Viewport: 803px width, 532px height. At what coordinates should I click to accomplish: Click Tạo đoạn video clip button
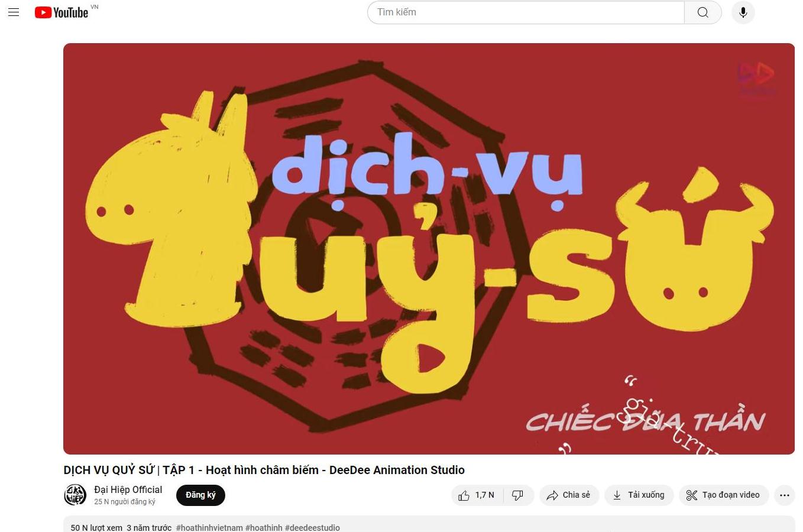coord(724,495)
